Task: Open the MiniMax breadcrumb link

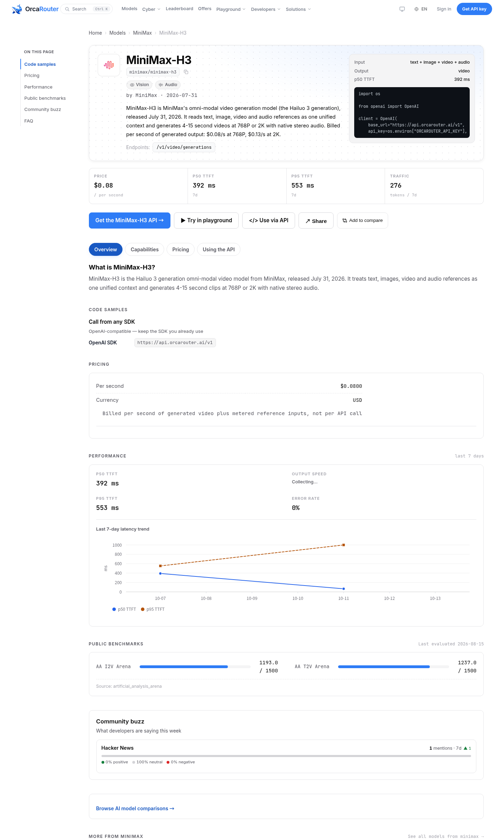Action: (142, 33)
